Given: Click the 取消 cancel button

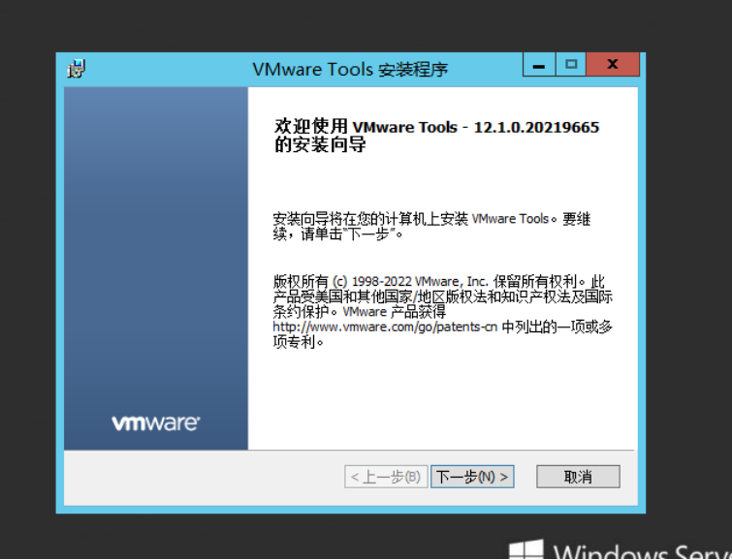Looking at the screenshot, I should pos(578,477).
